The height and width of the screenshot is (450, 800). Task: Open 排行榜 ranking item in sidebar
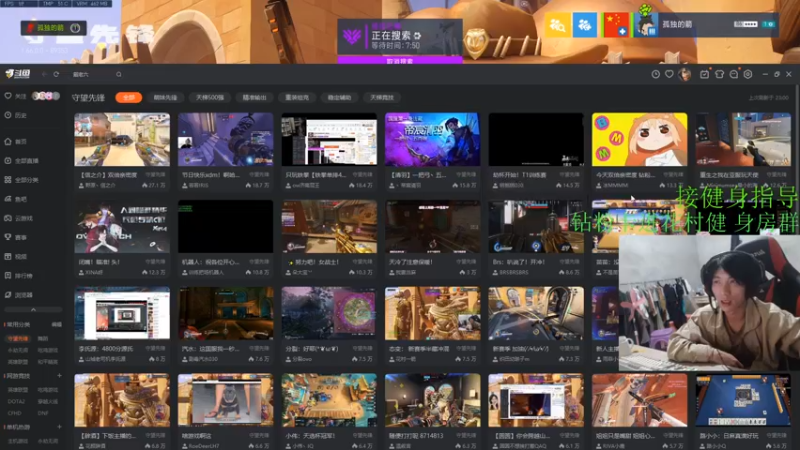tap(18, 276)
